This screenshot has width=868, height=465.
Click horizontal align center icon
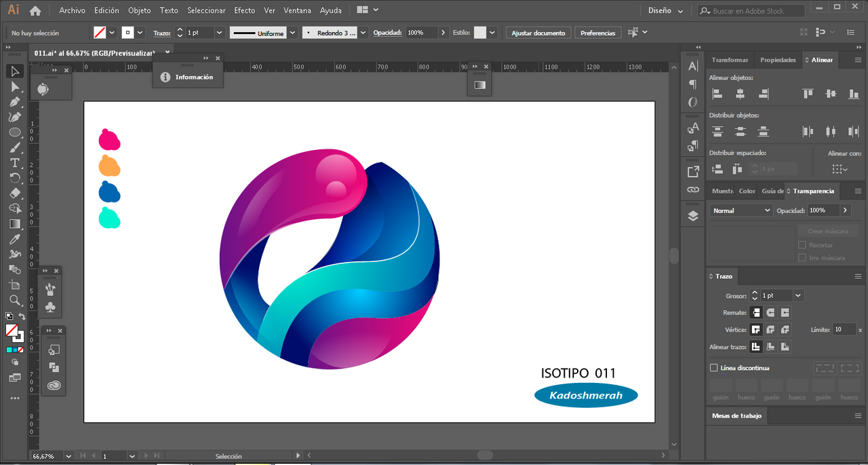741,94
